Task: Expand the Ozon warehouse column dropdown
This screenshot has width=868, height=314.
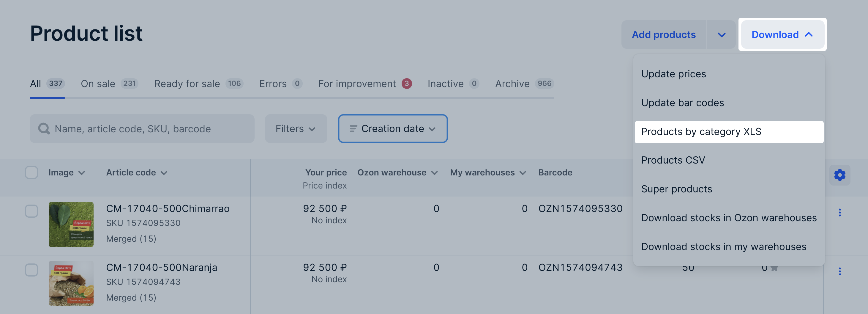Action: [x=434, y=173]
